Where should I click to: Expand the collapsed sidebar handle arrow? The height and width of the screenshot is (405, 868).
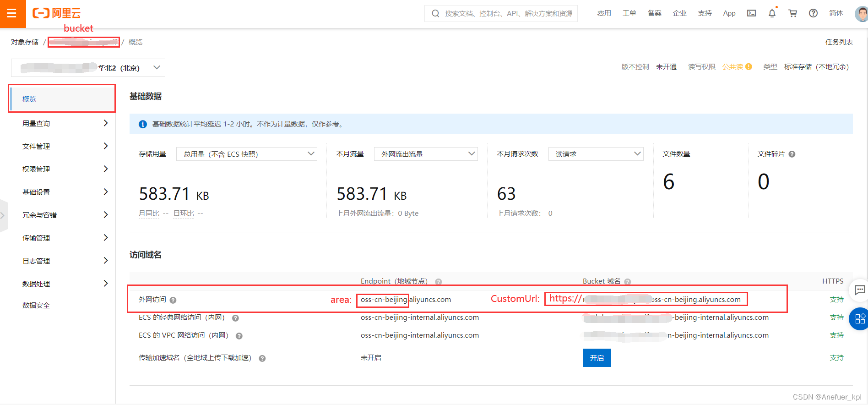[x=3, y=215]
